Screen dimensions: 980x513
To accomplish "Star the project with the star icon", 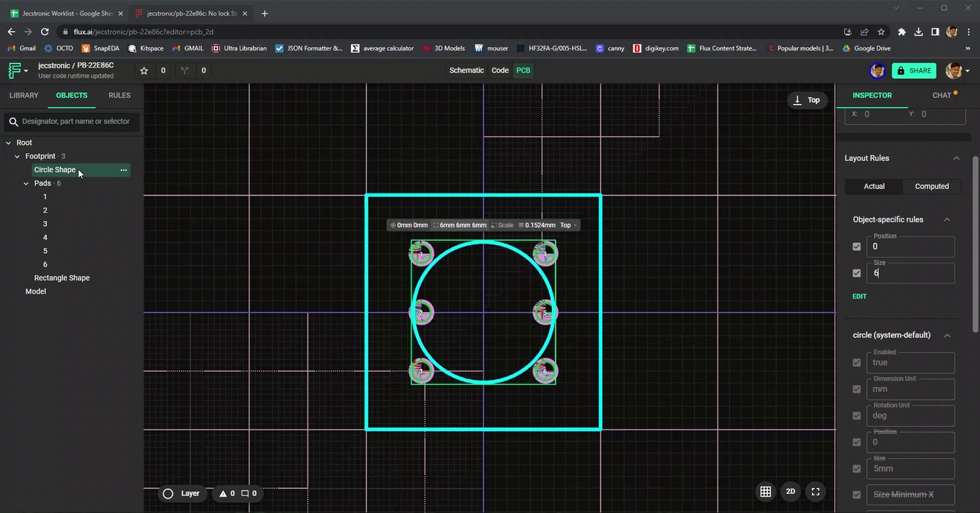I will tap(144, 71).
